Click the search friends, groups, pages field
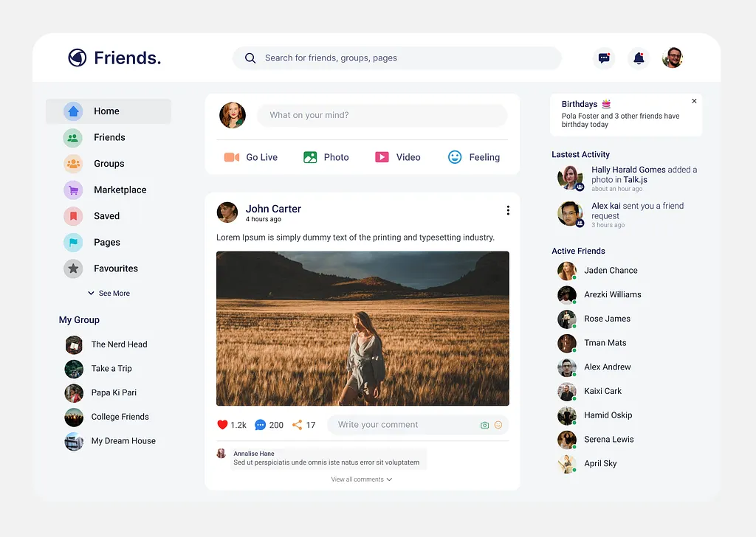The height and width of the screenshot is (537, 756). 397,58
